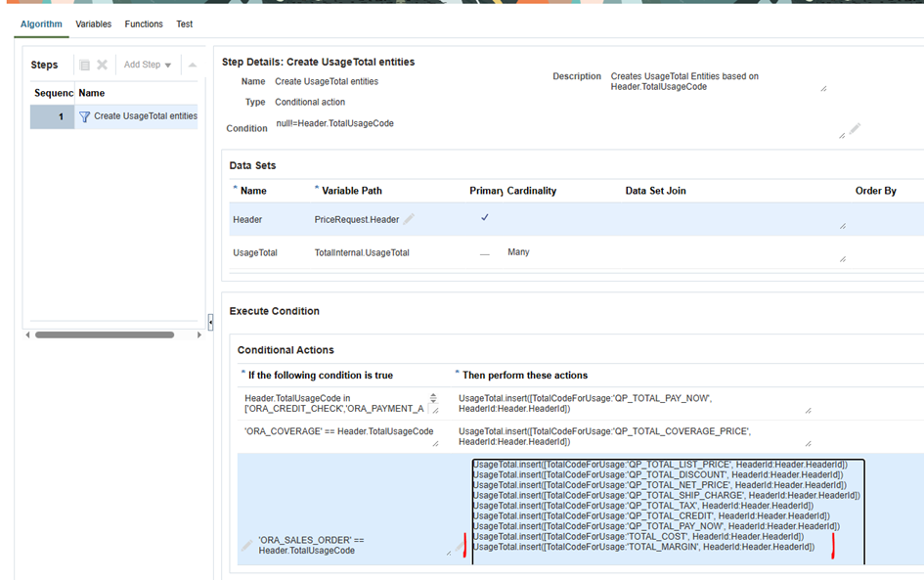Edit PriceRequest.Header variable path with pencil
Image resolution: width=924 pixels, height=580 pixels.
[x=409, y=219]
